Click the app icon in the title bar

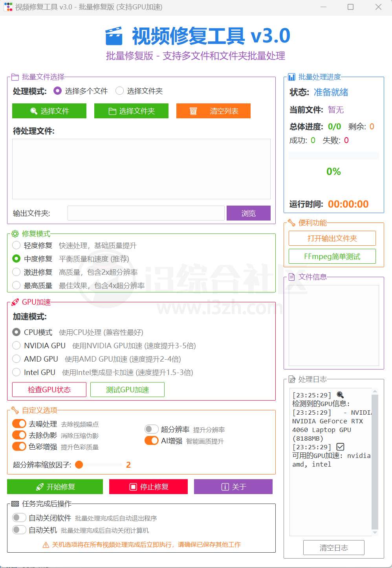8,7
